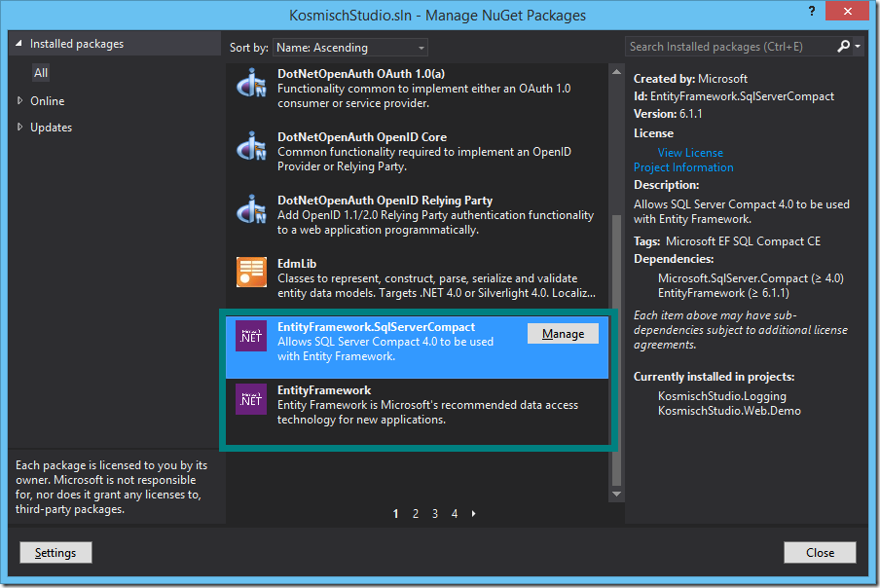Click the DotNetOpenAuth OpenID Relying Party icon
Screen dimensions: 880x588
pos(251,209)
